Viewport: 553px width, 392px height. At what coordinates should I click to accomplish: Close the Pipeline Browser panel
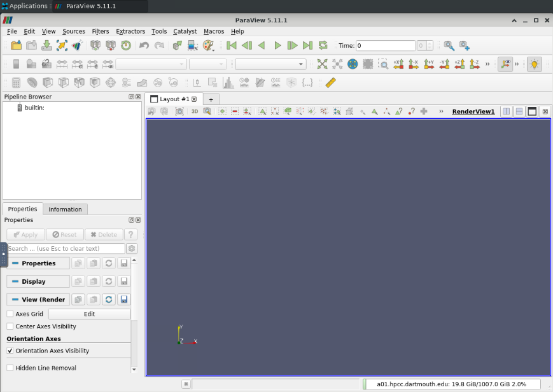pos(138,97)
